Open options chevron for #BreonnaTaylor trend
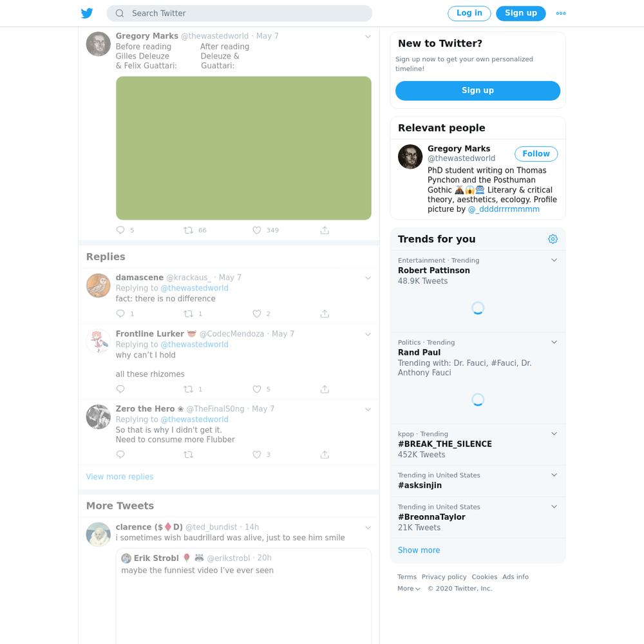644x644 pixels. [x=554, y=506]
